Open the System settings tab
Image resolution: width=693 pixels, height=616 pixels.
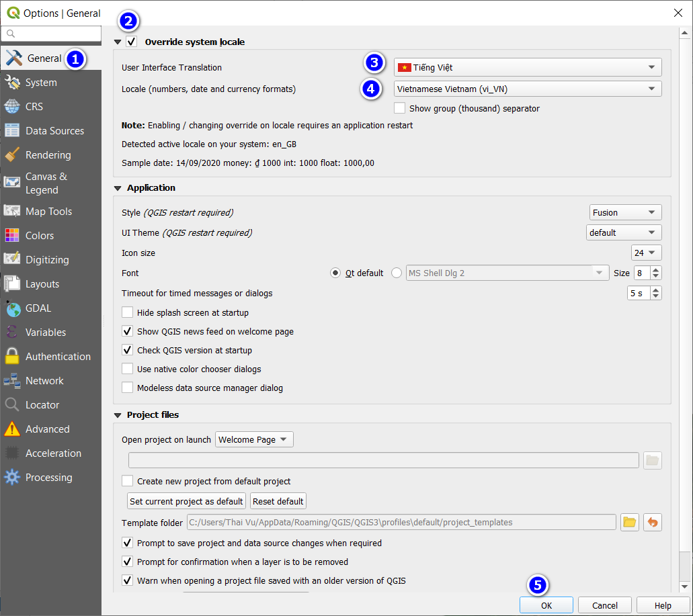[51, 82]
